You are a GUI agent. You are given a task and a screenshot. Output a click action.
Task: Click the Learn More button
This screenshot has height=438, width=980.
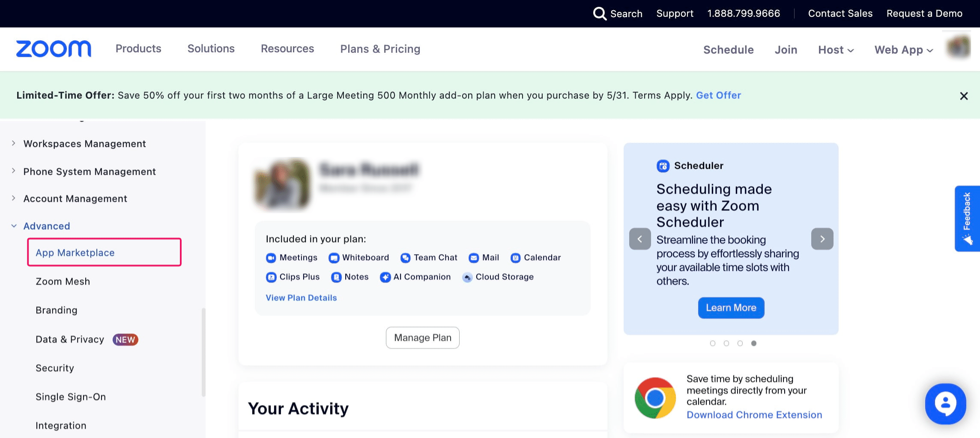click(x=731, y=307)
